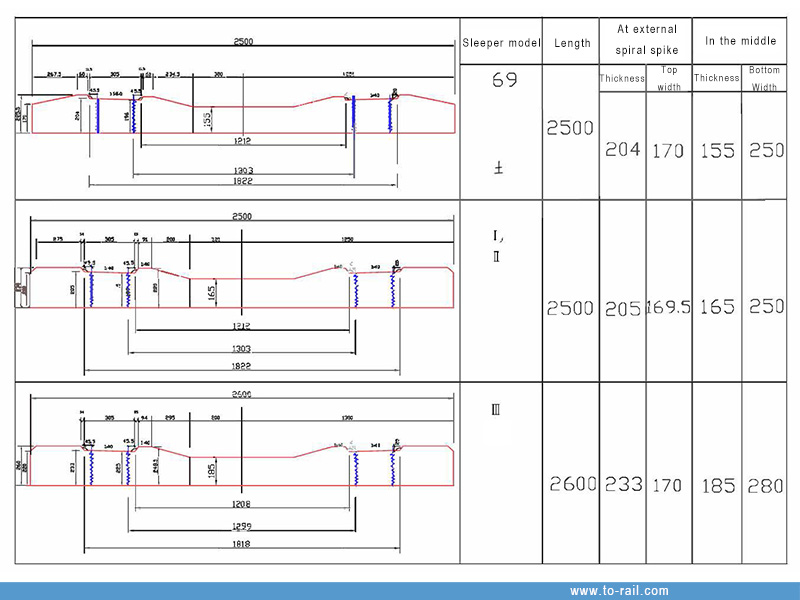Click the 169.5 top width value

coord(668,307)
